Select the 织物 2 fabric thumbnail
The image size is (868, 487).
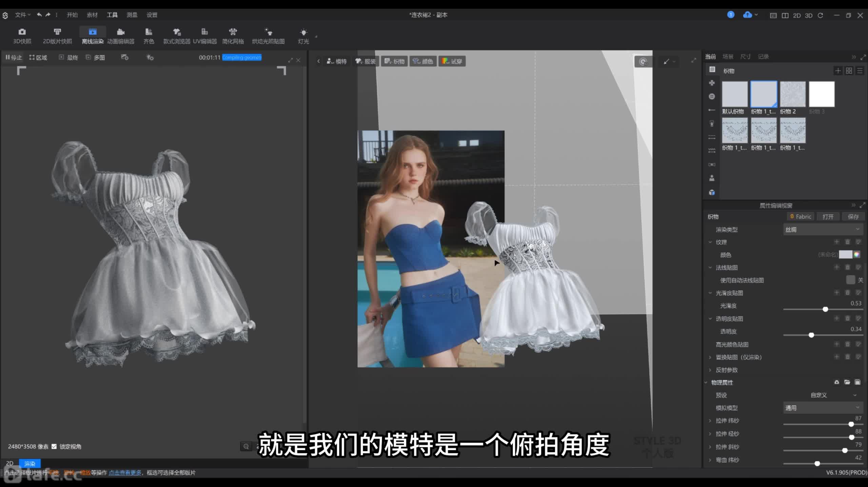(x=793, y=94)
